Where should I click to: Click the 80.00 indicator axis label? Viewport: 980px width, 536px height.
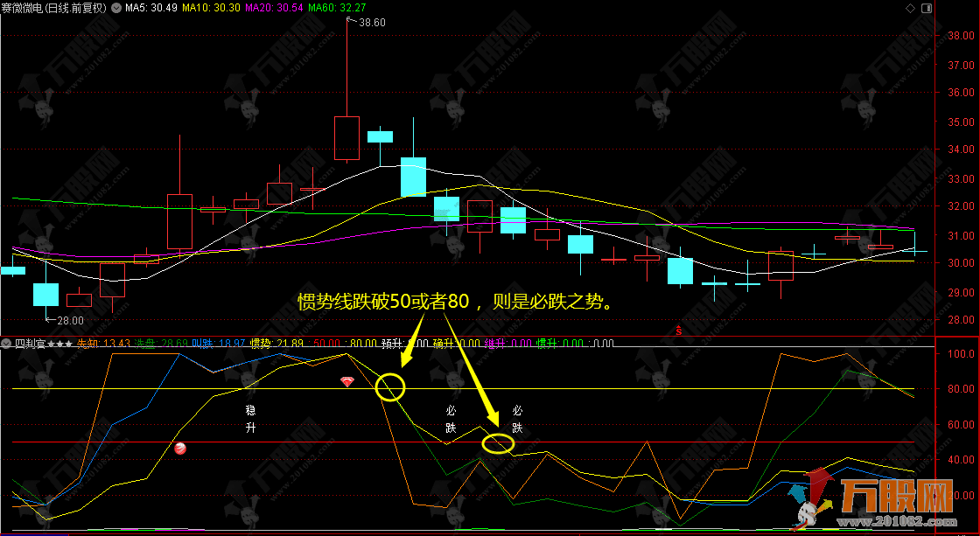coord(961,388)
